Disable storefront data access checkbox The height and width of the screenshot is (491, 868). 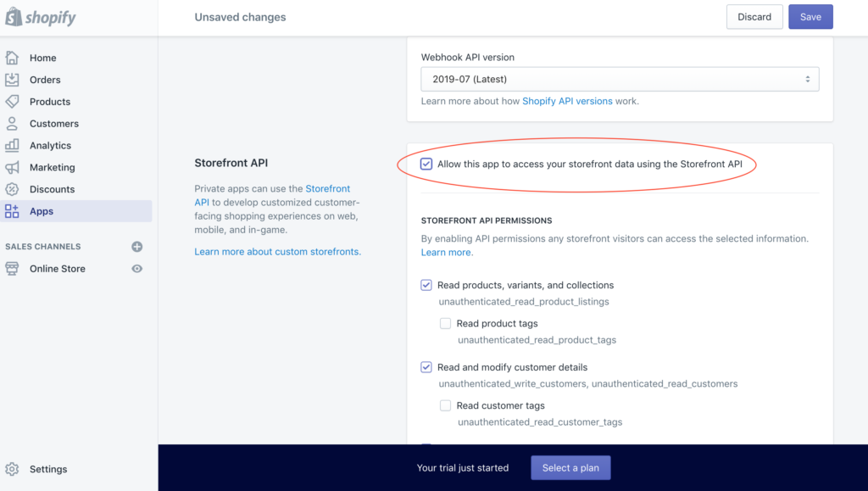426,163
